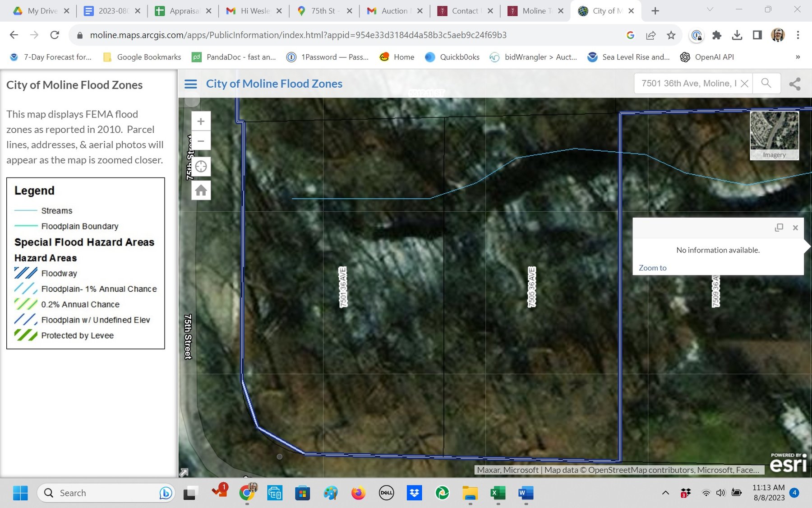The image size is (812, 508).
Task: Click the find my location button
Action: pyautogui.click(x=201, y=167)
